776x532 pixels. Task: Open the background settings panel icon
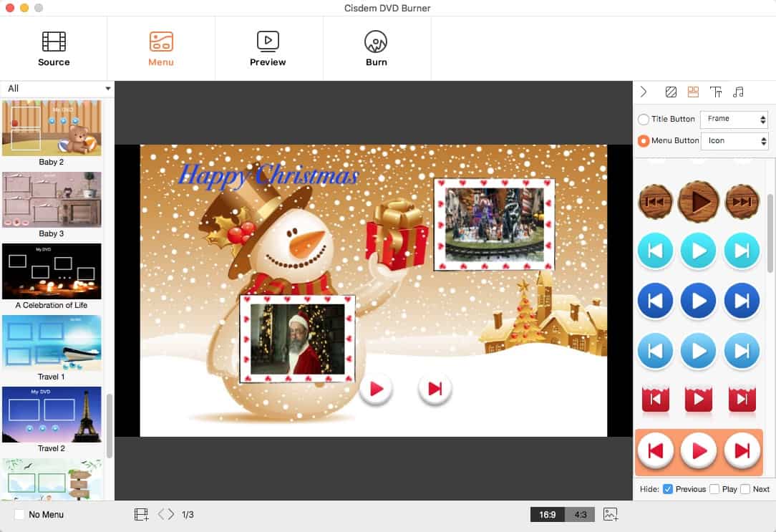pyautogui.click(x=670, y=92)
